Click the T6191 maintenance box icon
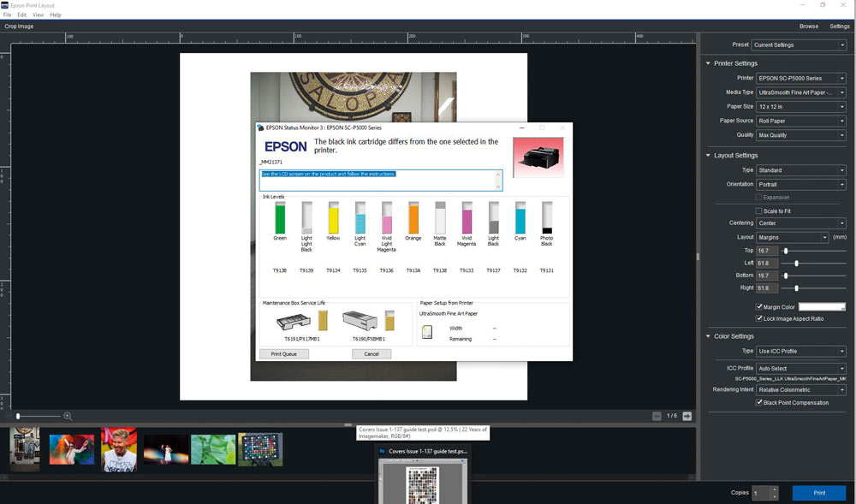This screenshot has height=504, width=856. pos(293,322)
